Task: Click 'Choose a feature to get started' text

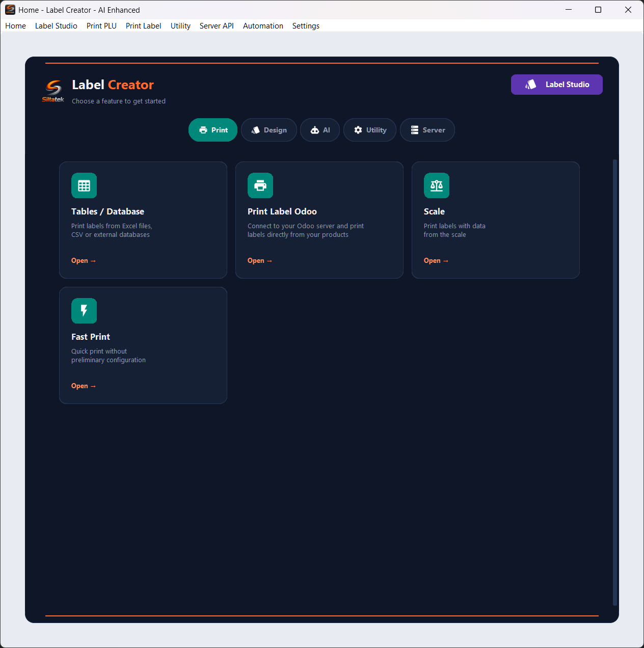Action: [119, 101]
